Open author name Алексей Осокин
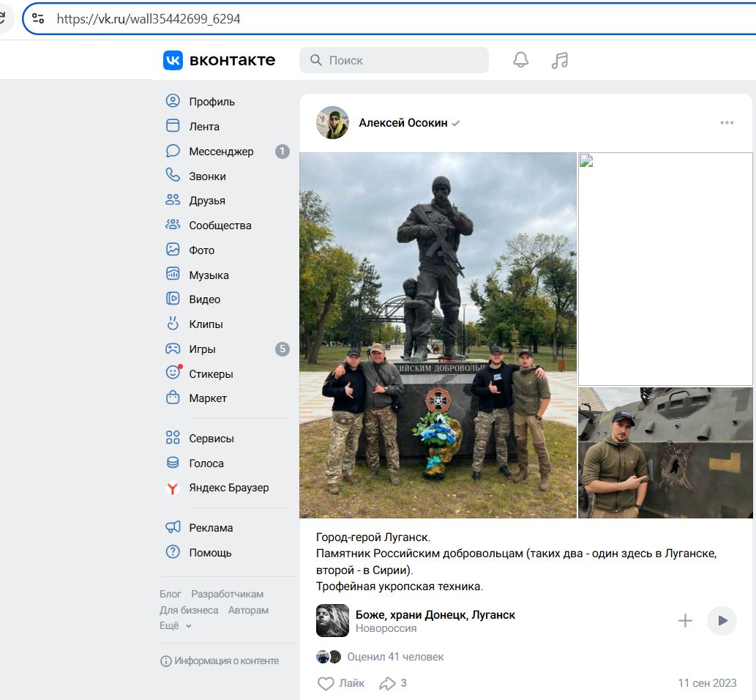This screenshot has width=756, height=700. (403, 123)
